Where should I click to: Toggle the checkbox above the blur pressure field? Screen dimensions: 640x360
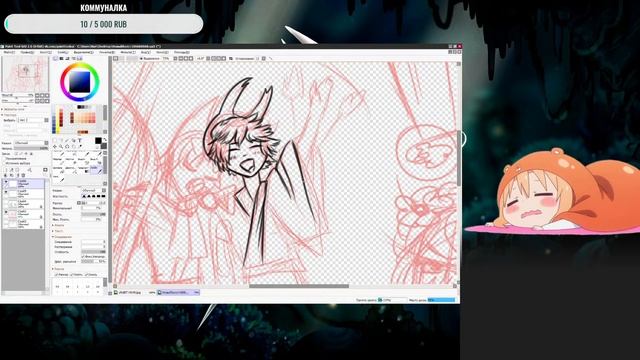[83, 256]
